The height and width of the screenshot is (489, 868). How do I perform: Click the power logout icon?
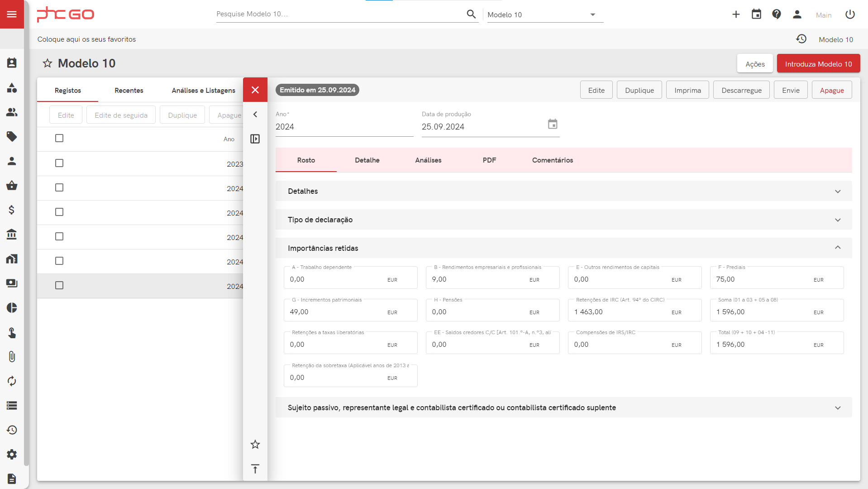pyautogui.click(x=850, y=14)
